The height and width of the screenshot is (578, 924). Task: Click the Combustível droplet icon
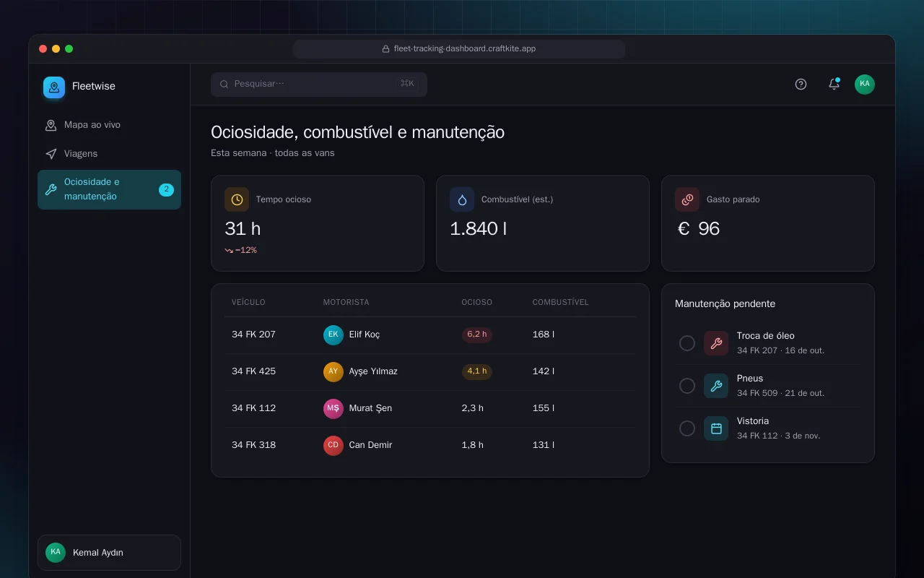click(462, 199)
